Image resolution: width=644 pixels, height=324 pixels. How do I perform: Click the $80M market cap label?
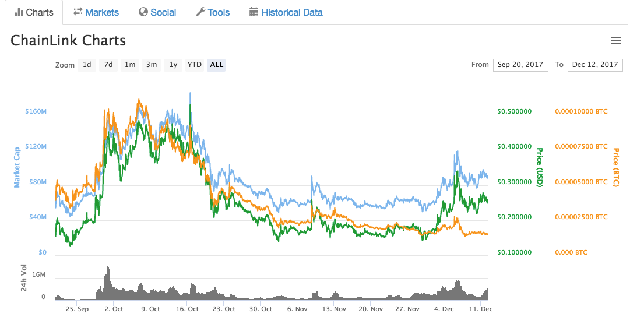[x=38, y=182]
